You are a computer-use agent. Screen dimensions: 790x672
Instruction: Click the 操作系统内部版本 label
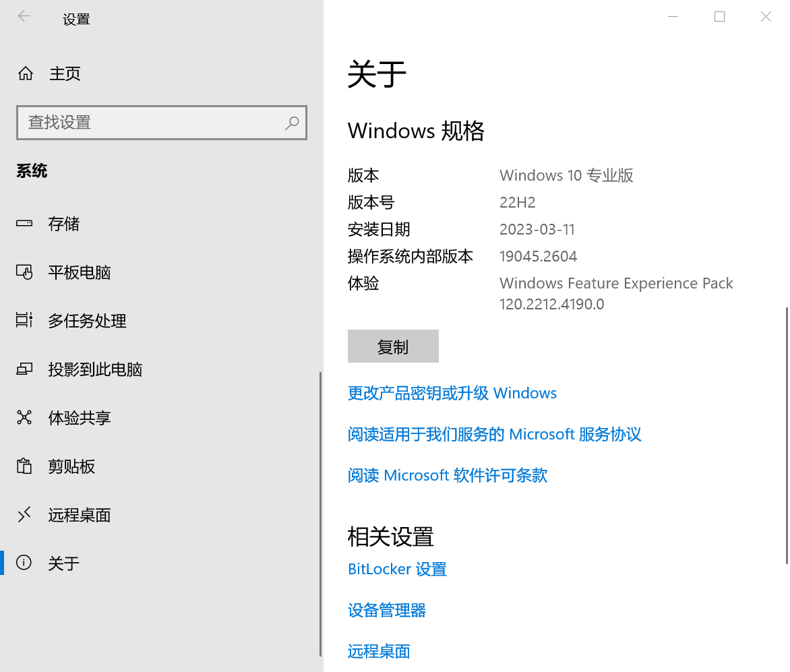(x=410, y=256)
